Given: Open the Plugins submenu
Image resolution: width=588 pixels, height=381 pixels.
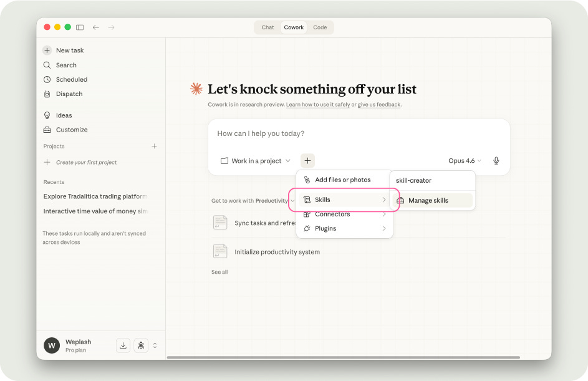Looking at the screenshot, I should coord(344,228).
